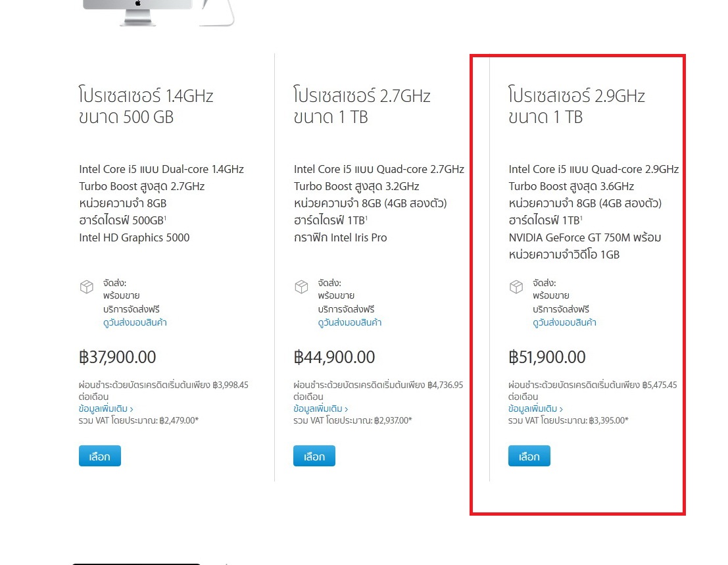Viewport: 728px width, 565px height.
Task: Click the shipping box icon under 2.7GHz model
Action: (301, 287)
